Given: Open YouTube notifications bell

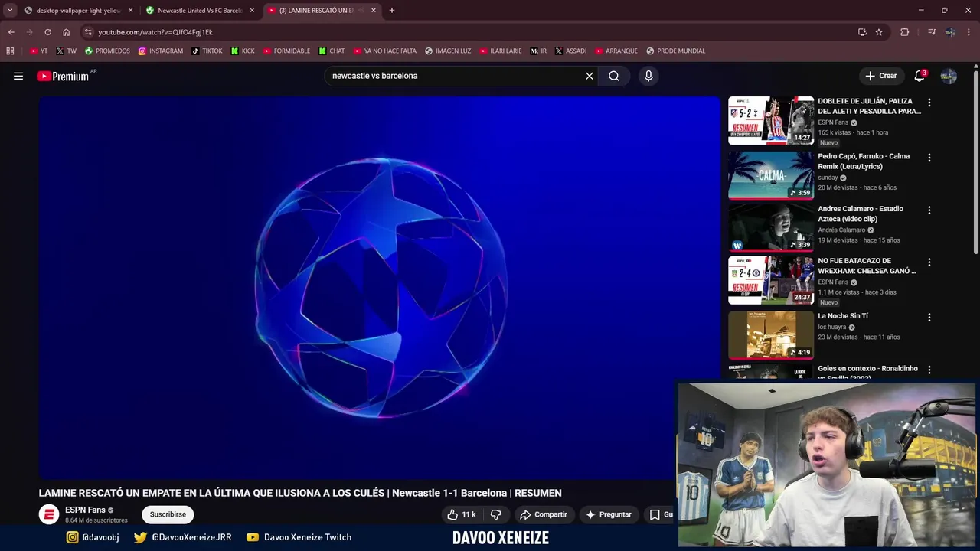Looking at the screenshot, I should coord(920,76).
